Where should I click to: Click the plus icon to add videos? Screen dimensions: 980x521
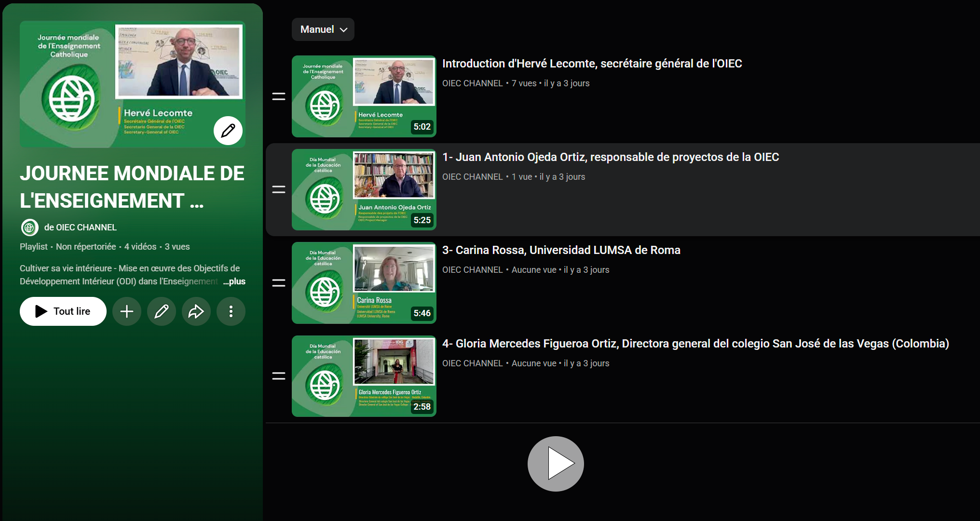(127, 311)
